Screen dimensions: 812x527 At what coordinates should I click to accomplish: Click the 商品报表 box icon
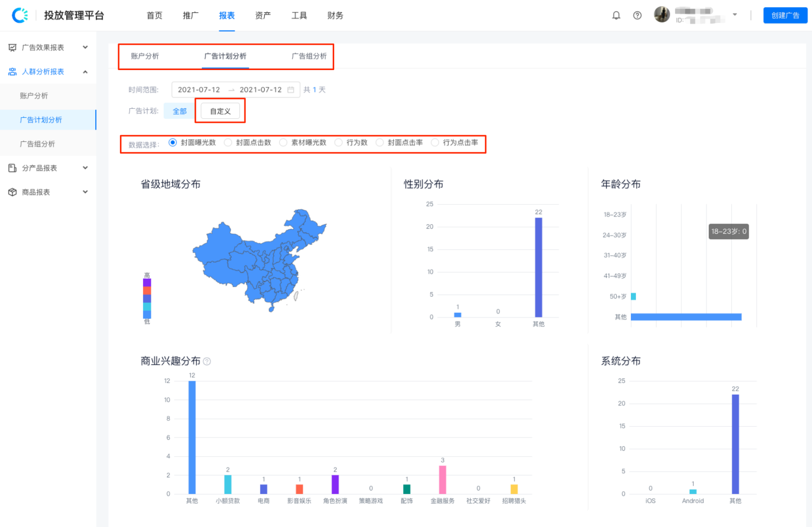coord(12,192)
